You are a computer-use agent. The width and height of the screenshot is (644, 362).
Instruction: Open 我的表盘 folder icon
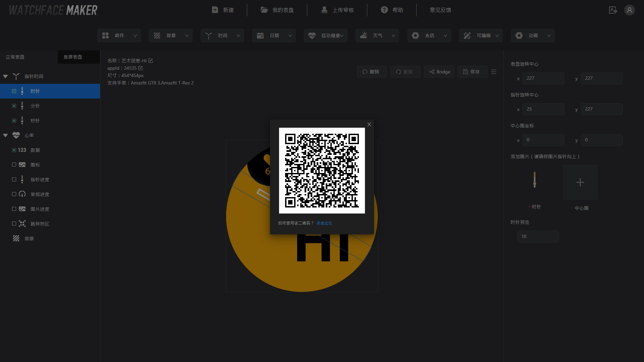[x=264, y=10]
